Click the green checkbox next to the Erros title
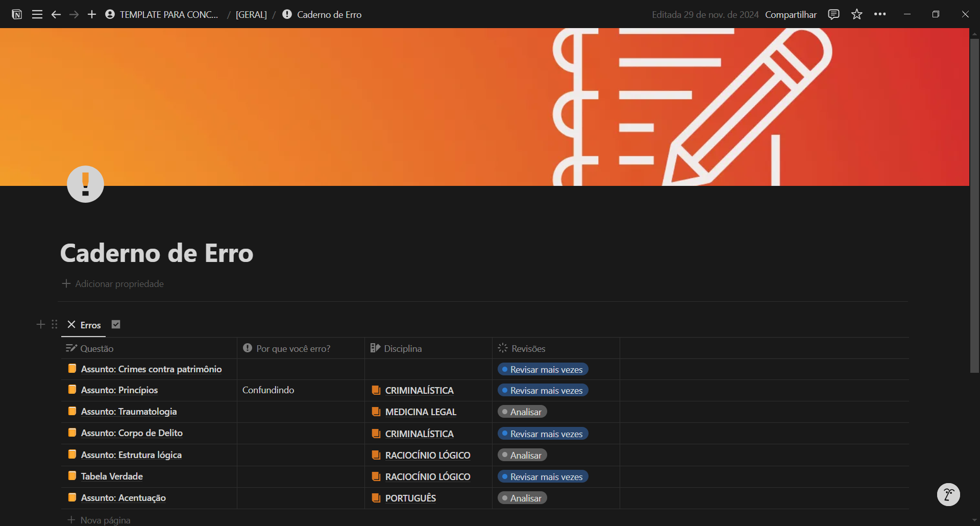 pyautogui.click(x=115, y=324)
